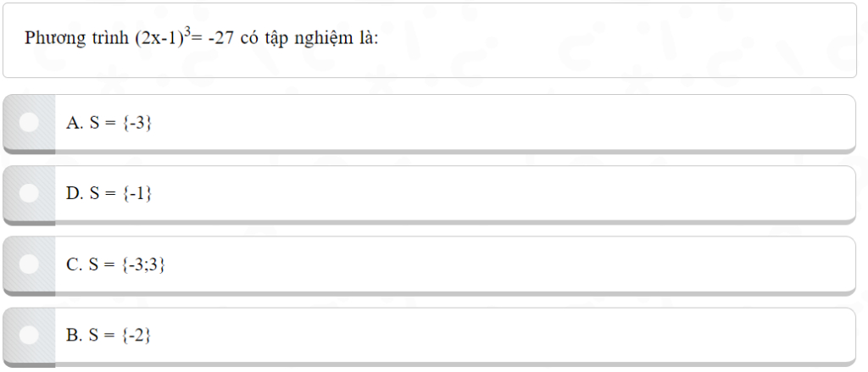Choose the answer text S = {-3}
The image size is (868, 372).
[120, 123]
